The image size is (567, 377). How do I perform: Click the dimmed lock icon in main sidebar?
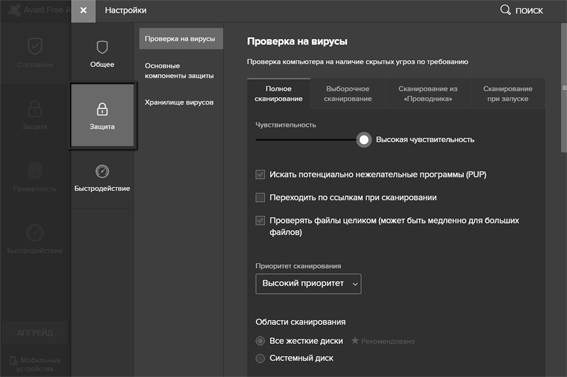tap(35, 108)
